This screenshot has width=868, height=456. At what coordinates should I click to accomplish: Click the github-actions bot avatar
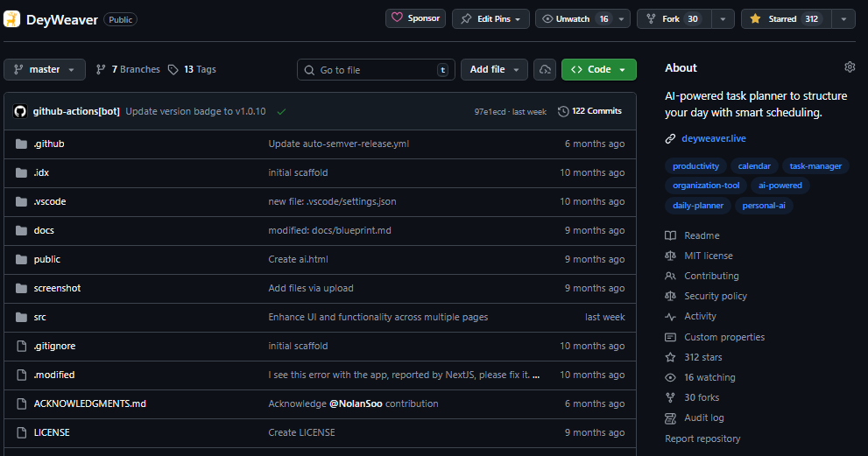[x=20, y=112]
